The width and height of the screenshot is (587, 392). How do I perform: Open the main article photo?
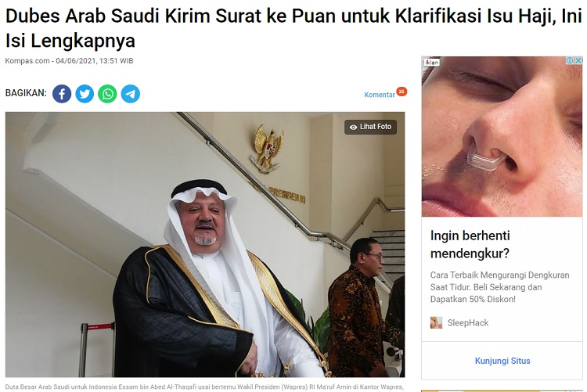(205, 244)
